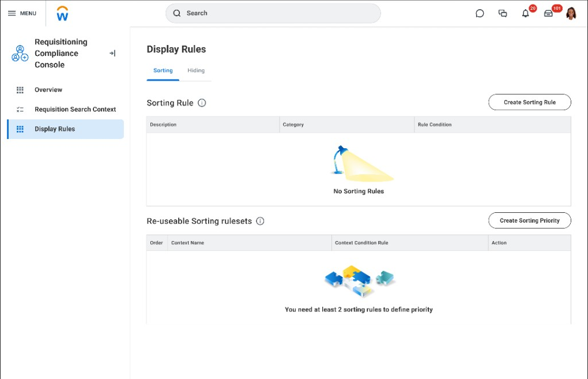Image resolution: width=588 pixels, height=379 pixels.
Task: Click the magnifier search icon
Action: point(177,13)
